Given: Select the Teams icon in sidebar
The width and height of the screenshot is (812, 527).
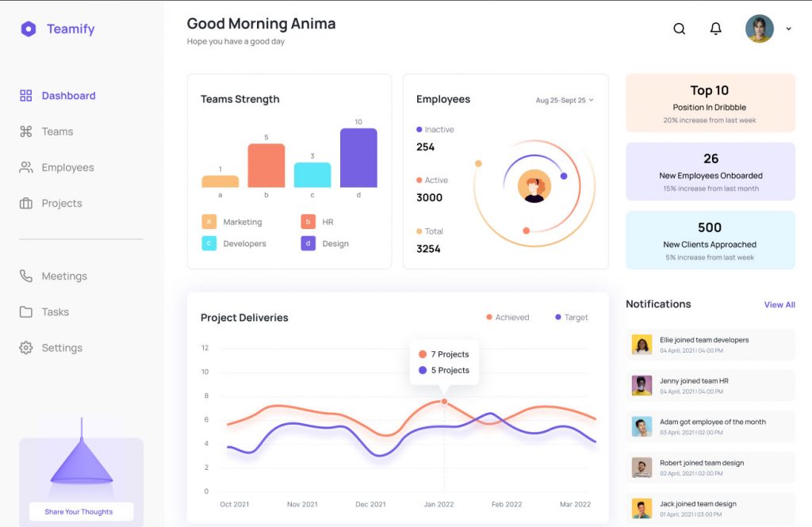Looking at the screenshot, I should click(26, 132).
